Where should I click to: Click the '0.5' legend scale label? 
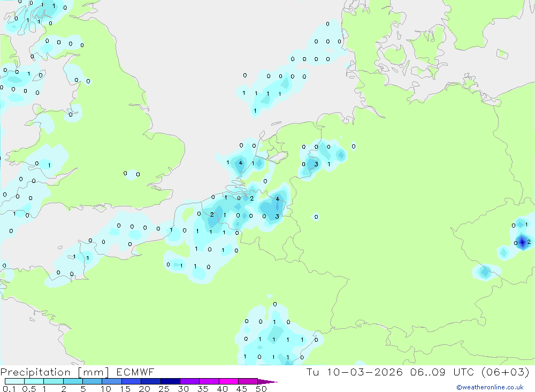pyautogui.click(x=29, y=389)
